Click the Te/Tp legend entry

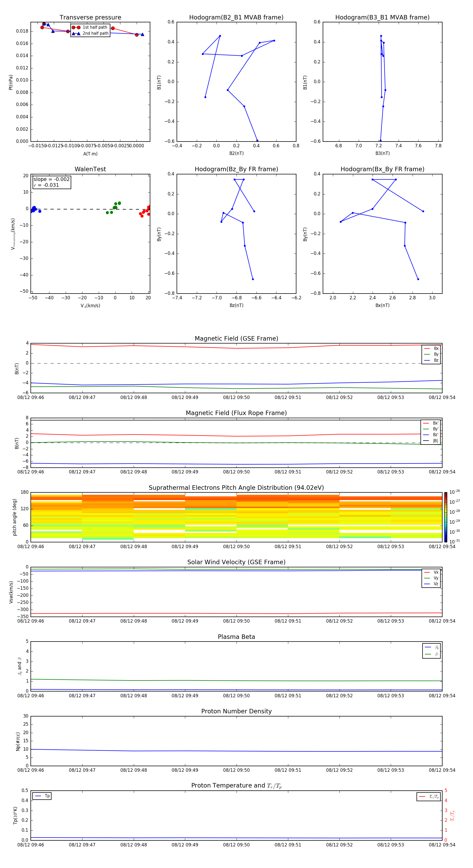tap(429, 797)
